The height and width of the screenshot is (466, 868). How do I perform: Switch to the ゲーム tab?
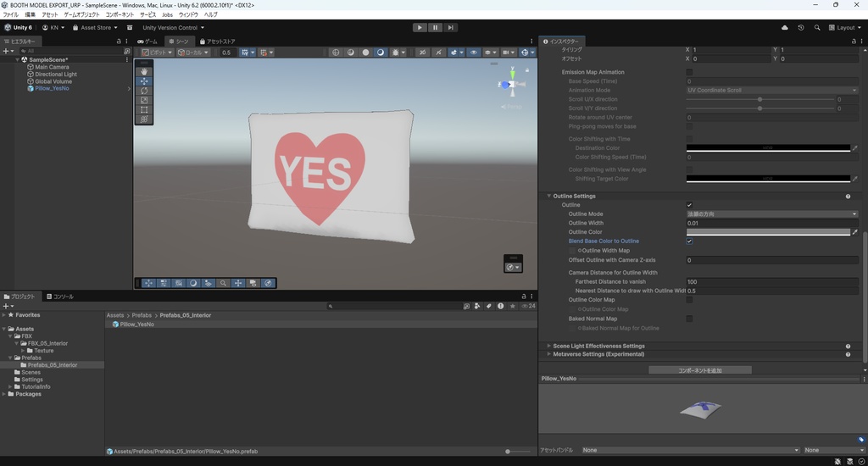point(147,42)
